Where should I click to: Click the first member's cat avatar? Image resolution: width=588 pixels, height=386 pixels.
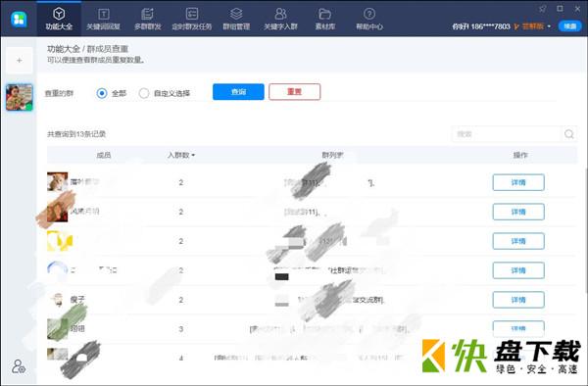(58, 182)
